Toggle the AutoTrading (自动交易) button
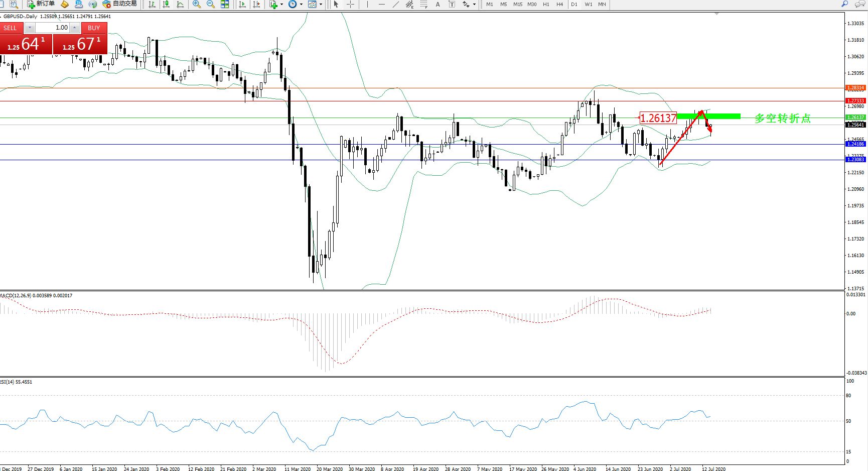The width and height of the screenshot is (868, 471). pos(120,4)
